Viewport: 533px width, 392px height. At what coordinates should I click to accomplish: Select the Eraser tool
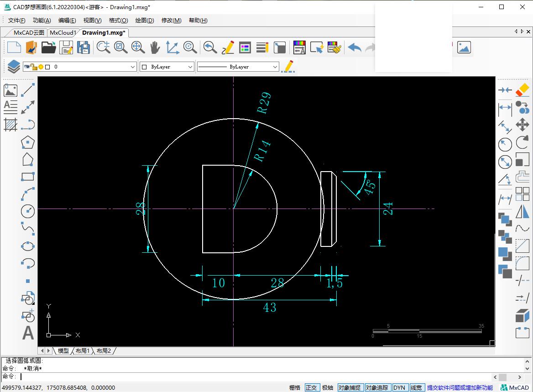click(522, 90)
